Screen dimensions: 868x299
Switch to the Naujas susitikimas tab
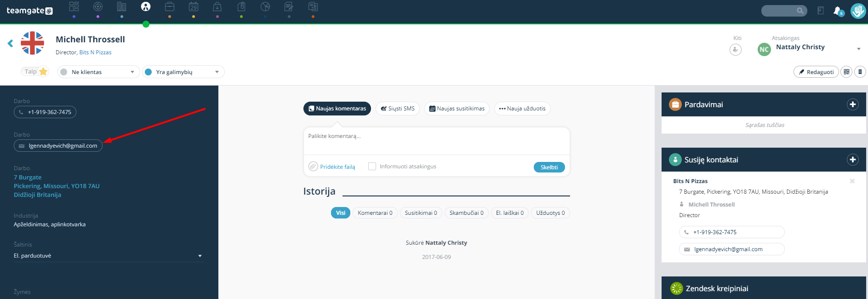point(457,109)
